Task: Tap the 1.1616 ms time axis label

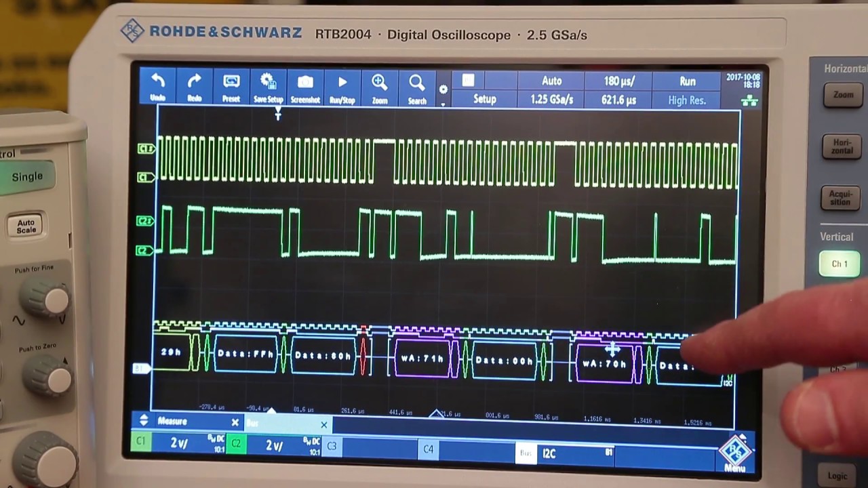Action: 597,420
